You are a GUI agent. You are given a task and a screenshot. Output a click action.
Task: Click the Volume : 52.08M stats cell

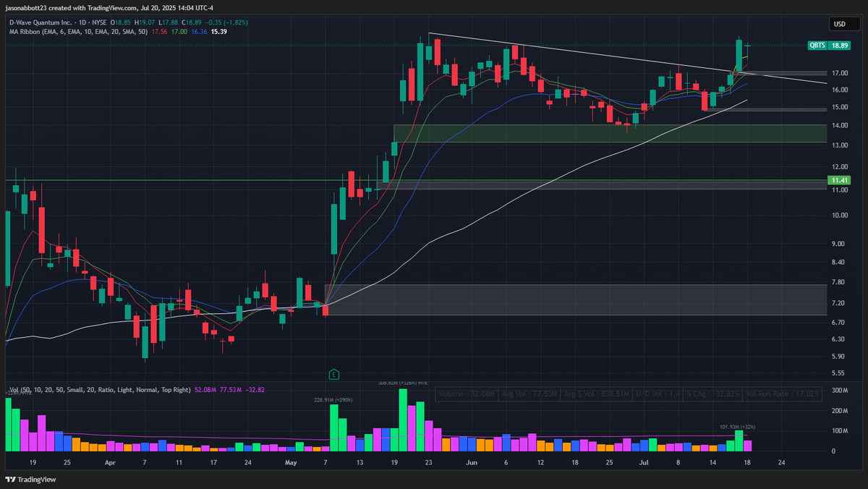[467, 394]
